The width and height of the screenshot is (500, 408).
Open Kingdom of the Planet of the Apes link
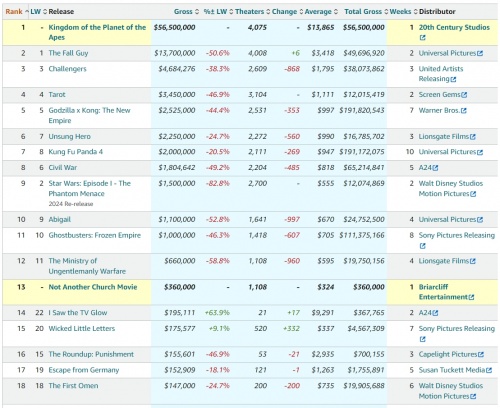point(97,32)
